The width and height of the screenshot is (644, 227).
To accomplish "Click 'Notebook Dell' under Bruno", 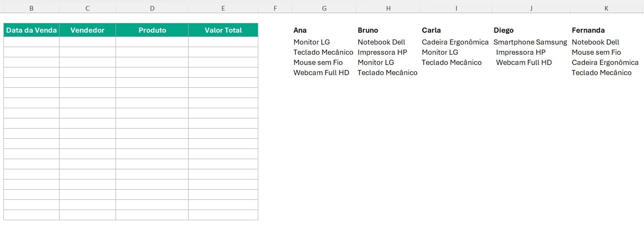I will [x=381, y=42].
